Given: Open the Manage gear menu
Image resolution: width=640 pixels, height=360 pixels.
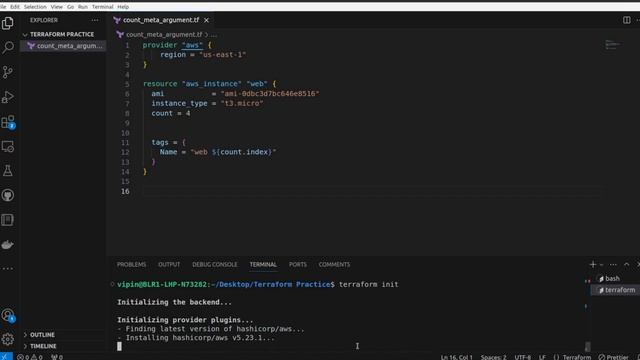Looking at the screenshot, I should click(x=7, y=339).
